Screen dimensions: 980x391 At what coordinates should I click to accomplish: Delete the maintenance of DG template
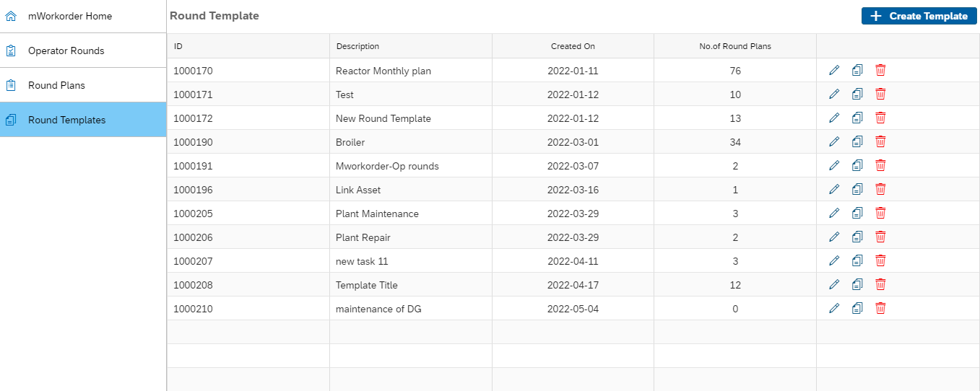click(x=880, y=308)
